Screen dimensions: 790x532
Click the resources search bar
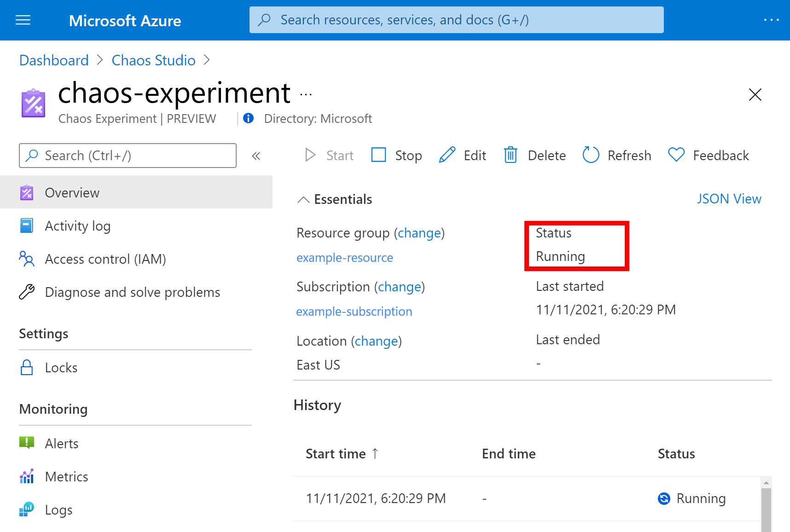[456, 19]
